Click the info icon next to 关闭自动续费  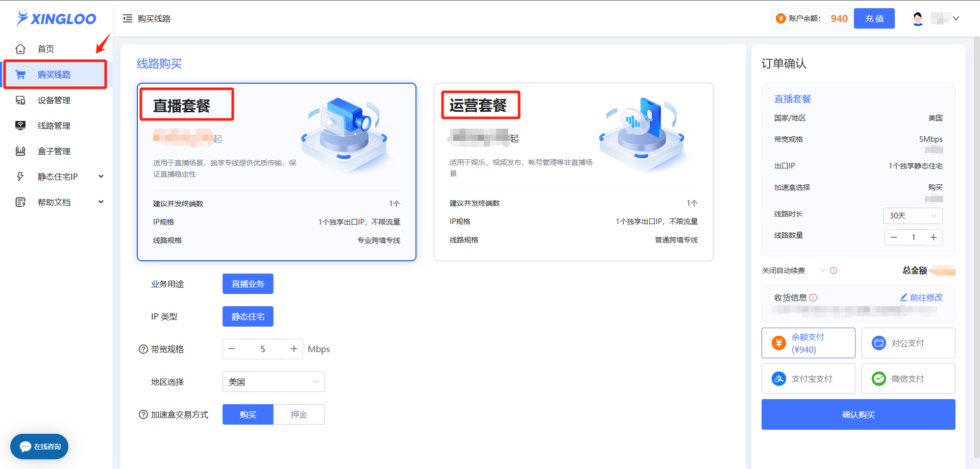(x=834, y=270)
